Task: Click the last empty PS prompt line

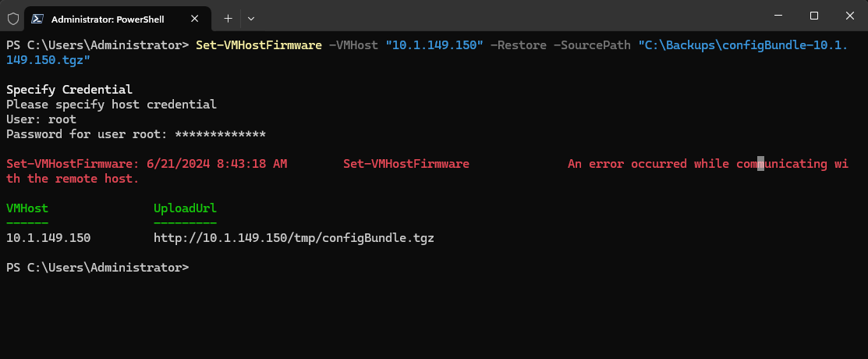Action: point(97,268)
